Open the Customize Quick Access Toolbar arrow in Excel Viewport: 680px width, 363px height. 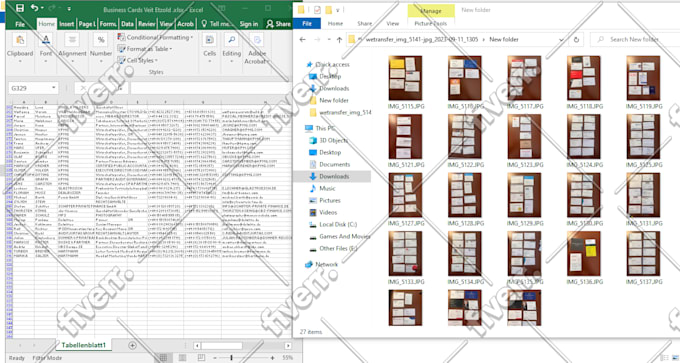69,8
